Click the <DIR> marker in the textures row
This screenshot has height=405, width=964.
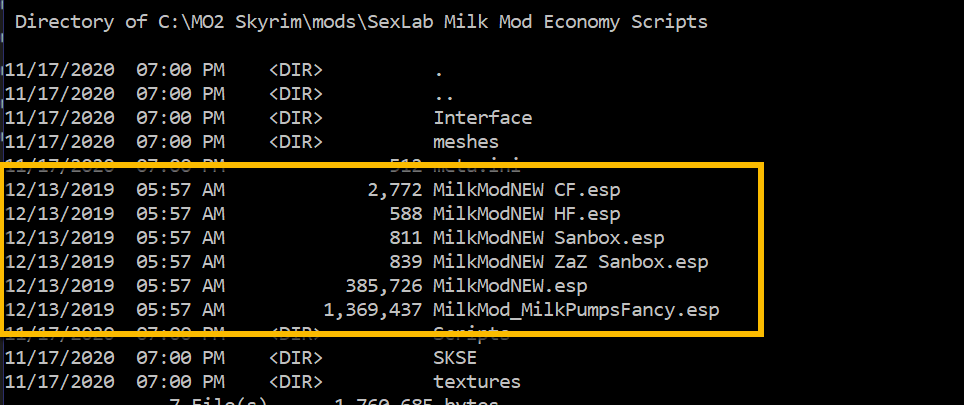coord(296,382)
